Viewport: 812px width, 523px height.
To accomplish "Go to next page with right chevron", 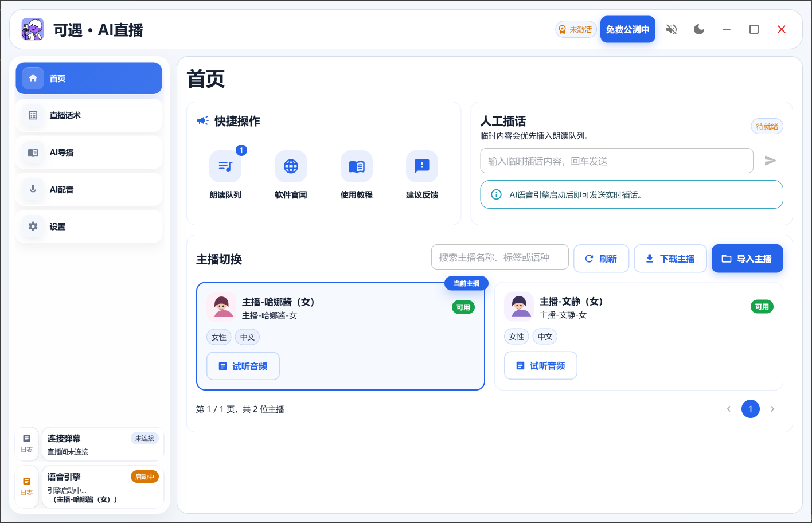I will click(772, 409).
